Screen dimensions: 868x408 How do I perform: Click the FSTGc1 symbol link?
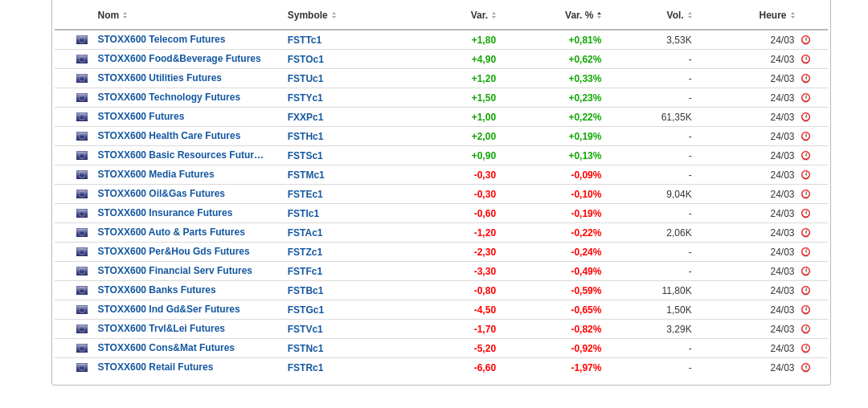click(305, 310)
